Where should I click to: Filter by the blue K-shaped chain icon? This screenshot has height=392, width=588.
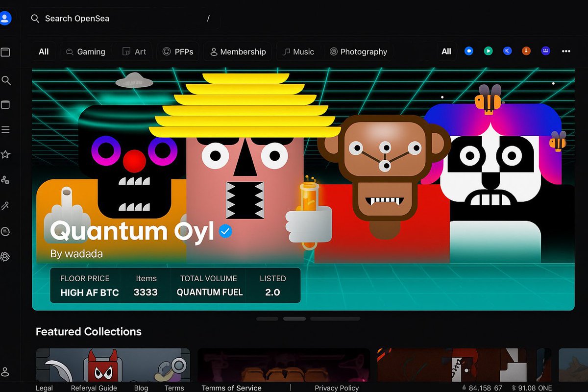tap(507, 51)
